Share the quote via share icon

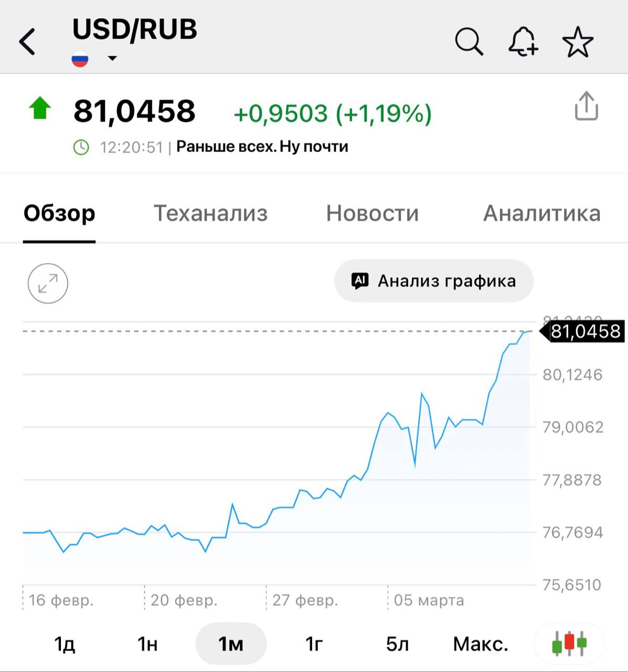tap(586, 107)
